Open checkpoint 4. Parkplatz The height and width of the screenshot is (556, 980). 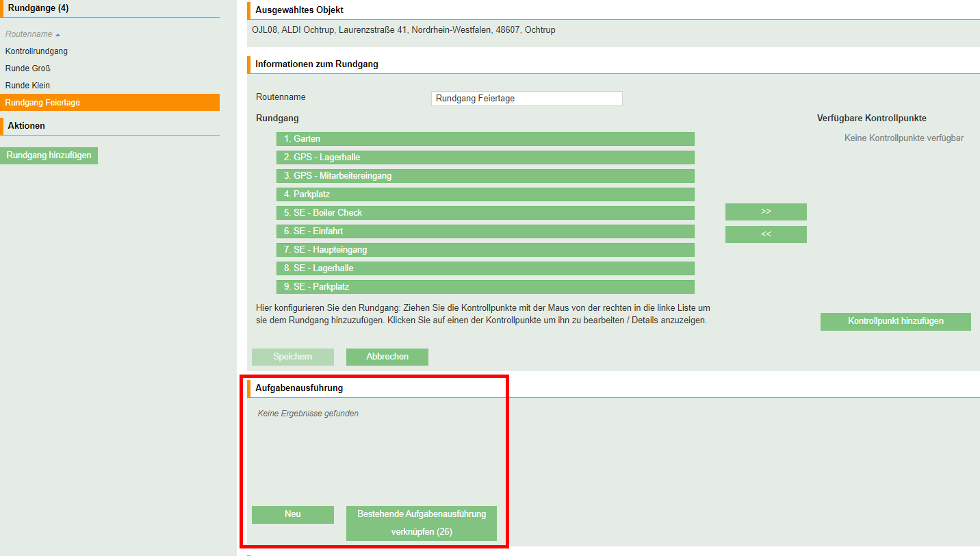pyautogui.click(x=485, y=194)
